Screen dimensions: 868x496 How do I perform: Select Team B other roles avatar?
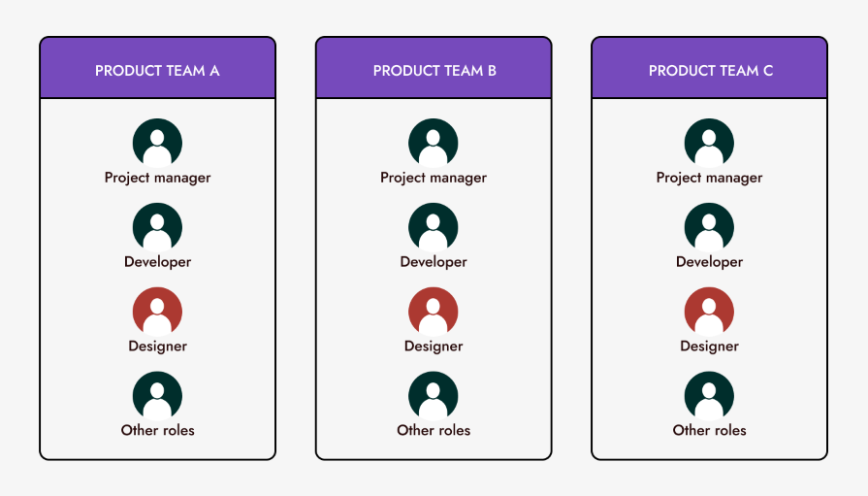[x=434, y=396]
